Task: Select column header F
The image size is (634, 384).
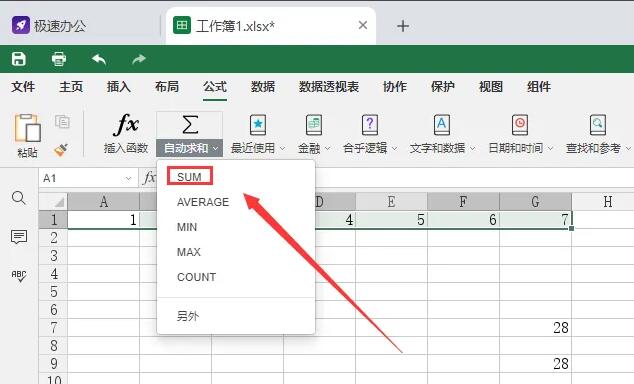Action: point(463,201)
